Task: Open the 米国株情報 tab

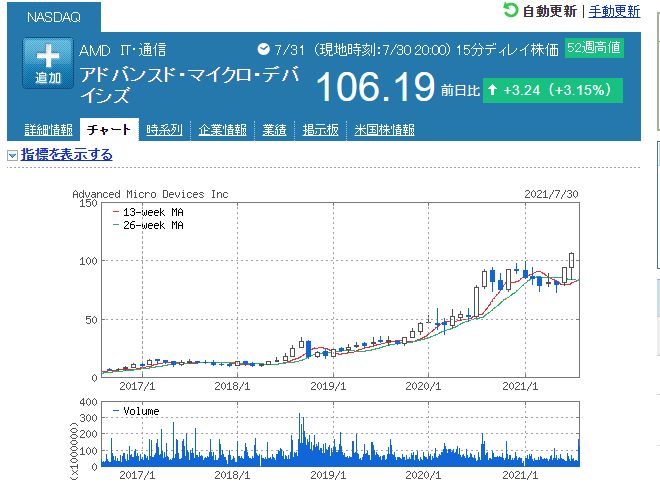Action: (384, 130)
